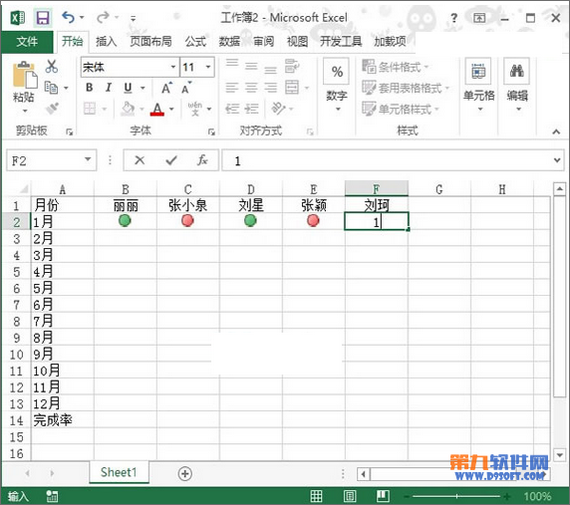Open 单元格样式 cell styles menu
Screen dimensions: 570x505
pyautogui.click(x=401, y=109)
